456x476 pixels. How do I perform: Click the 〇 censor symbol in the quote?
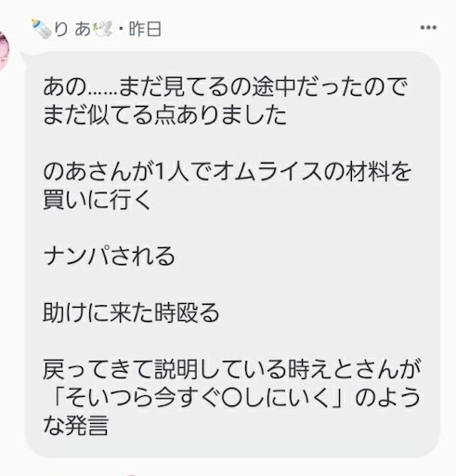[x=232, y=398]
